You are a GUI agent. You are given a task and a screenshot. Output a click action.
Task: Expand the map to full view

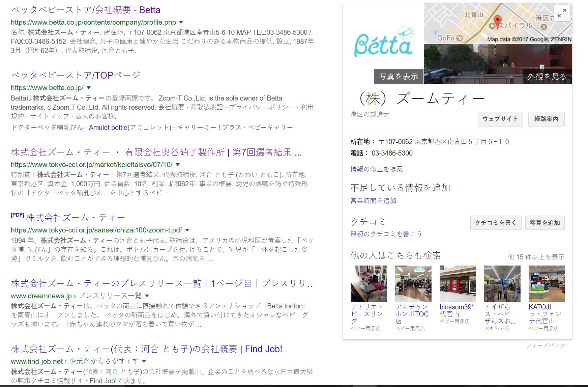tap(562, 13)
